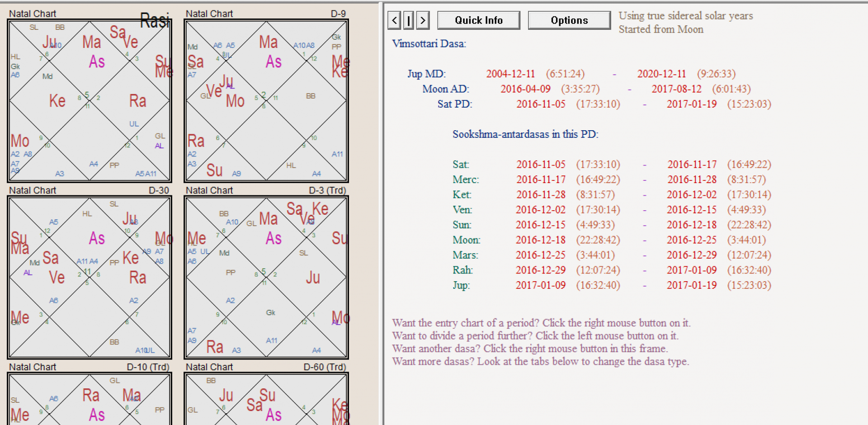Select the Ket sookshma-antardasa entry

point(462,195)
